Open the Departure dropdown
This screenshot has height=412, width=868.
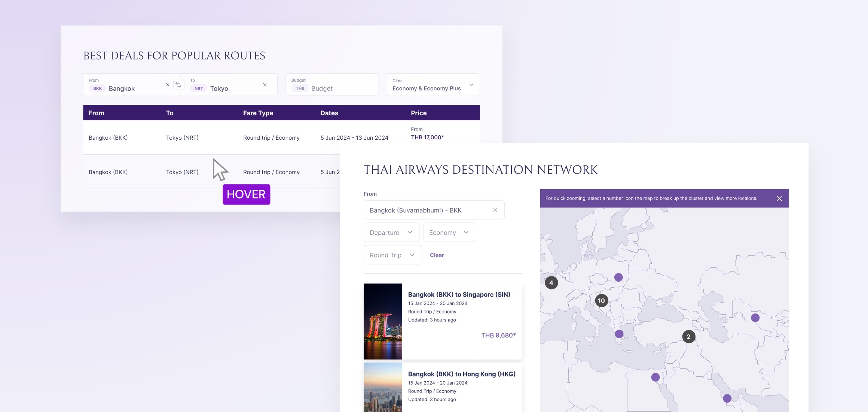click(391, 233)
